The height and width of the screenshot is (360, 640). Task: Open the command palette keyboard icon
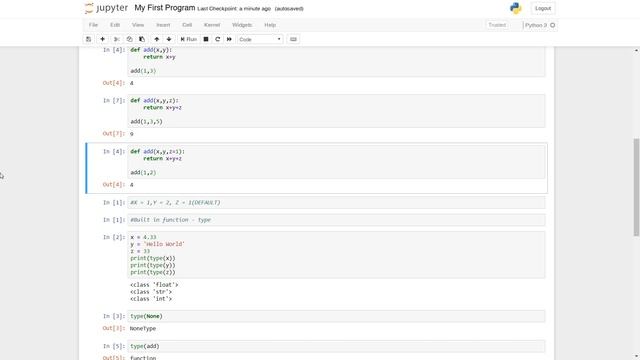pos(293,39)
